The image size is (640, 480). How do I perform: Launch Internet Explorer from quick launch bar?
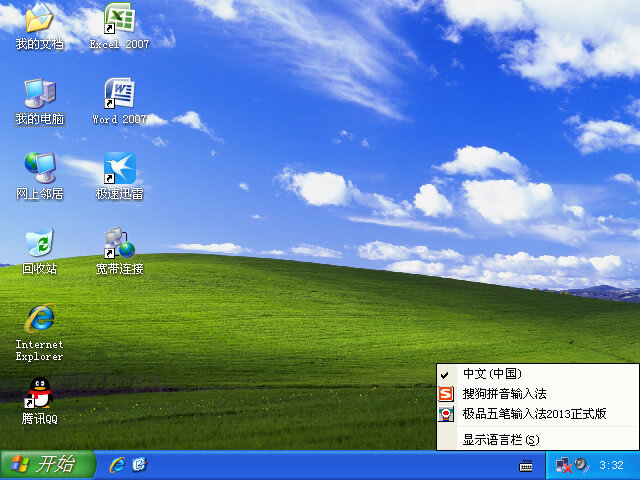coord(117,465)
